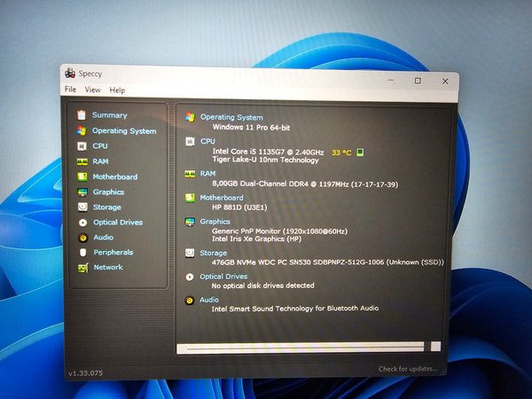Click the Peripherals mouse icon in sidebar

pyautogui.click(x=82, y=253)
